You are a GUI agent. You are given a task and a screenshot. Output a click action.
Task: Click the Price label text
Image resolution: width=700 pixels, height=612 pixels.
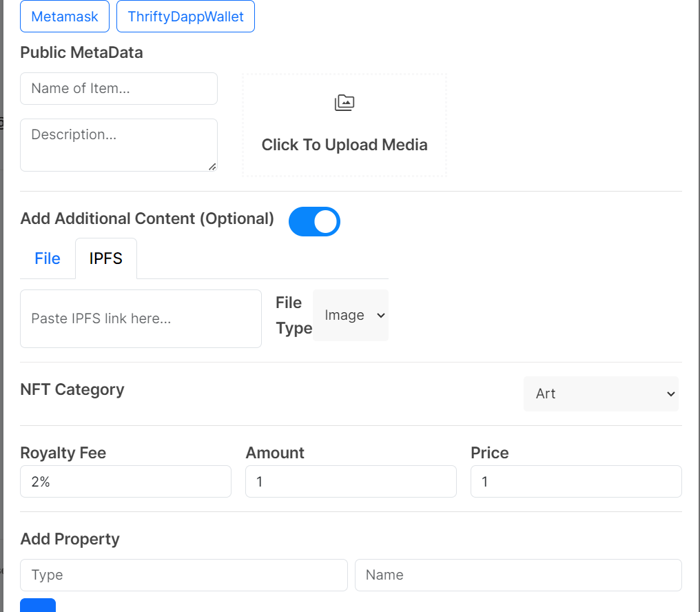[x=490, y=453]
